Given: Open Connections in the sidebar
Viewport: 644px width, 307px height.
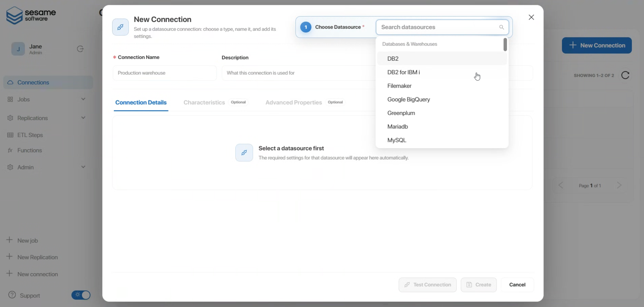Looking at the screenshot, I should pyautogui.click(x=48, y=83).
